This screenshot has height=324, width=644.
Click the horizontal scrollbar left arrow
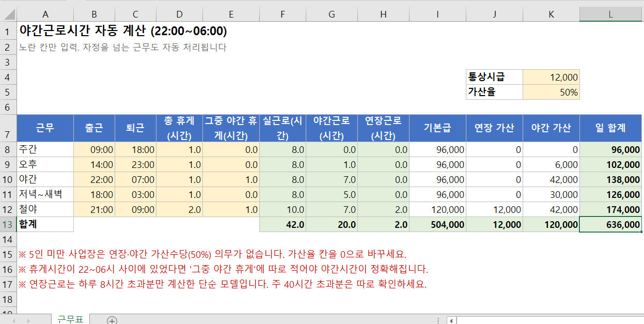[x=451, y=320]
